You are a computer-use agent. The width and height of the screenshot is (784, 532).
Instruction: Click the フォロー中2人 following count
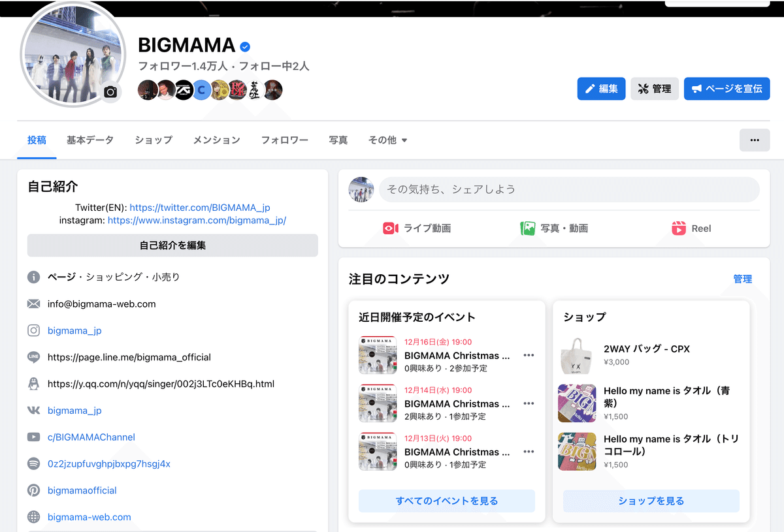tap(274, 66)
